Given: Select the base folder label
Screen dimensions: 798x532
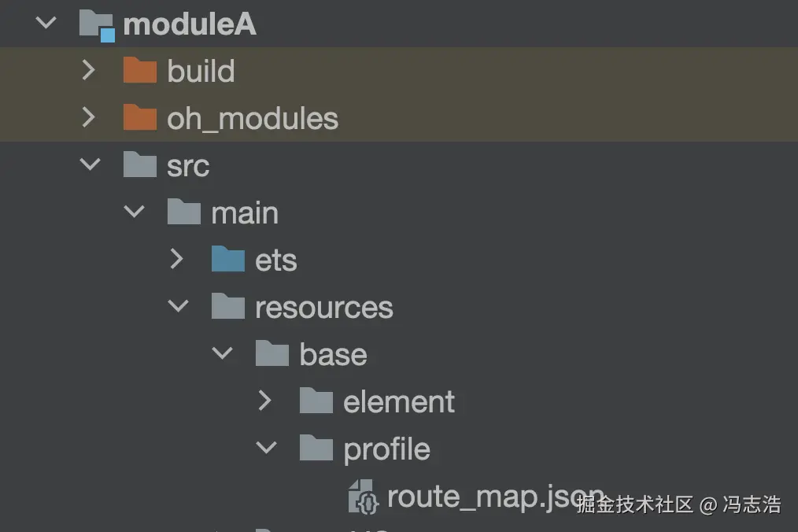Looking at the screenshot, I should click(x=333, y=354).
